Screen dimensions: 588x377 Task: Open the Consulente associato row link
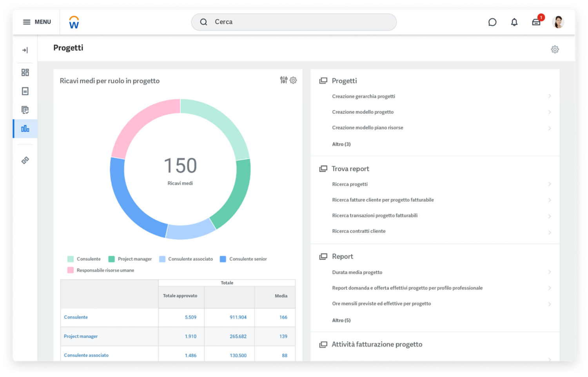pyautogui.click(x=86, y=355)
